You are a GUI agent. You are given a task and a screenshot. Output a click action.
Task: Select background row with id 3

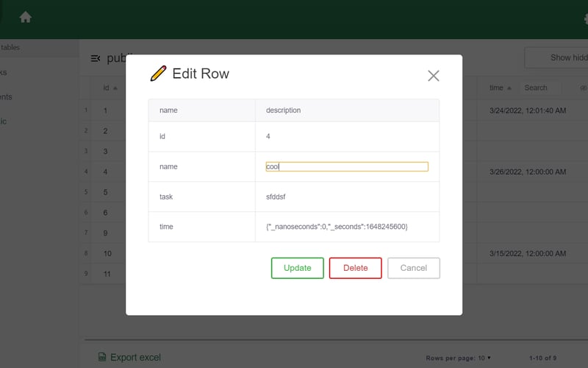105,152
